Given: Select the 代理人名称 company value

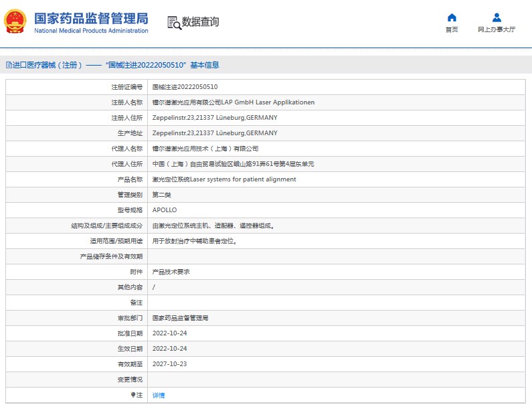Looking at the screenshot, I should (x=205, y=149).
